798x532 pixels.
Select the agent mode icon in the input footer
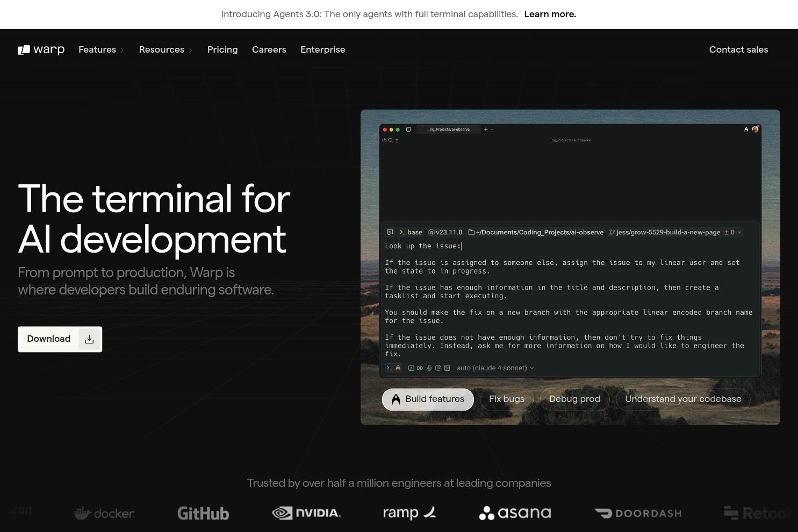(x=398, y=368)
